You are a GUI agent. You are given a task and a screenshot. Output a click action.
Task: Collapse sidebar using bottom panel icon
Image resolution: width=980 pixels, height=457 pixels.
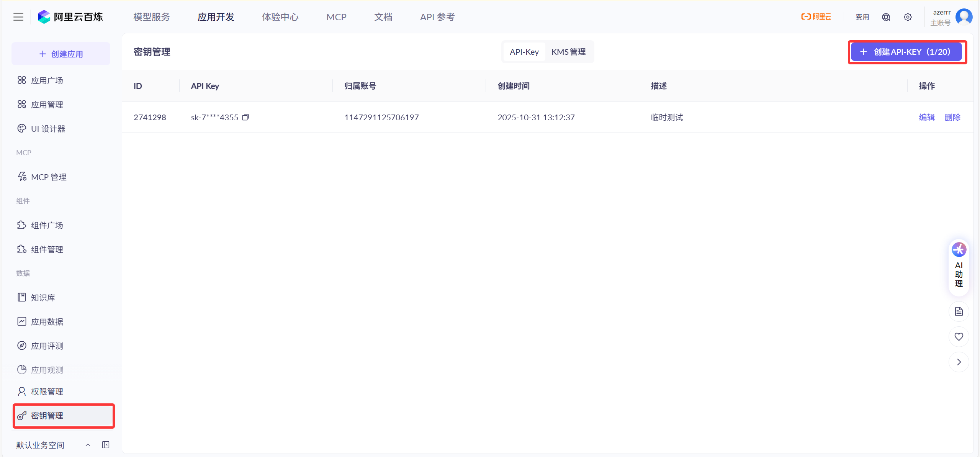pos(106,445)
